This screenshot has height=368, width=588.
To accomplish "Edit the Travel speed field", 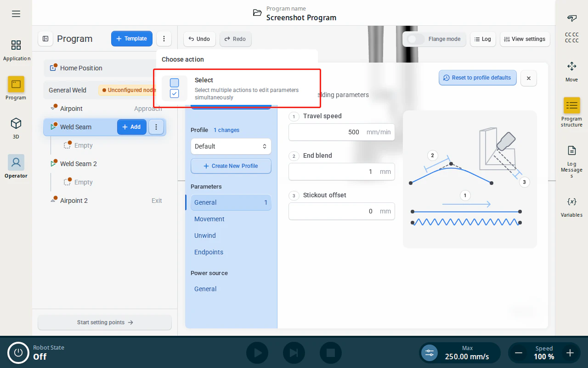I will pyautogui.click(x=341, y=132).
